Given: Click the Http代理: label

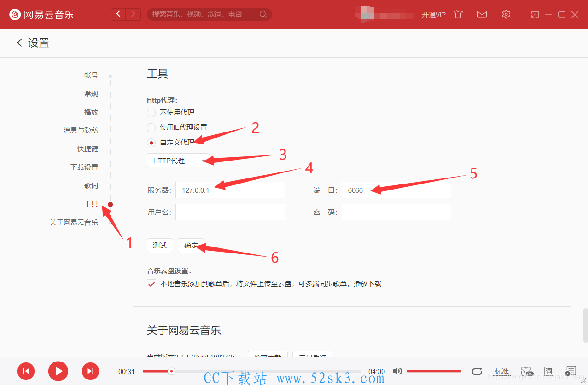Looking at the screenshot, I should pyautogui.click(x=162, y=100).
